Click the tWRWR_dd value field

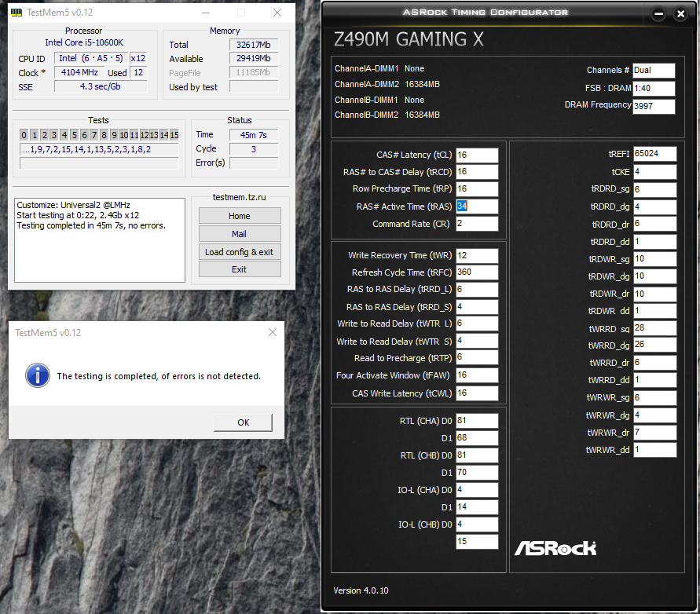pos(655,450)
